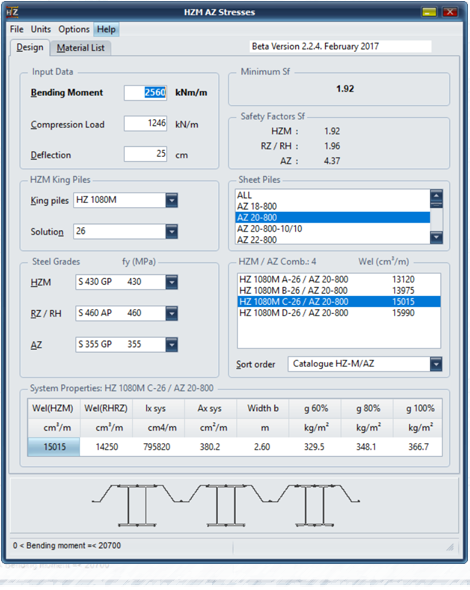Open the Options menu
The width and height of the screenshot is (470, 590).
tap(74, 29)
